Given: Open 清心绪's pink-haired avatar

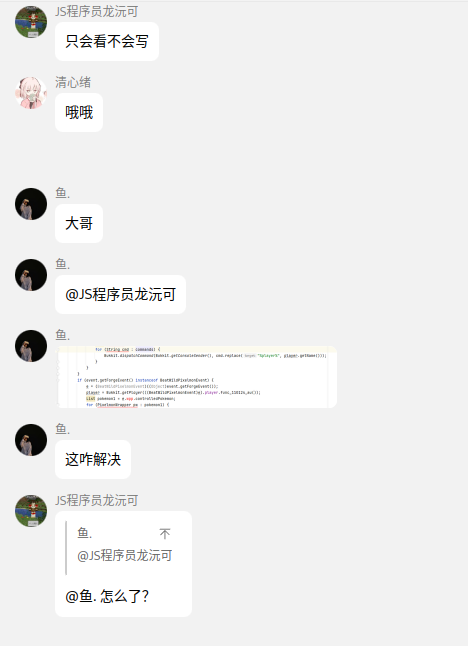Looking at the screenshot, I should click(31, 93).
